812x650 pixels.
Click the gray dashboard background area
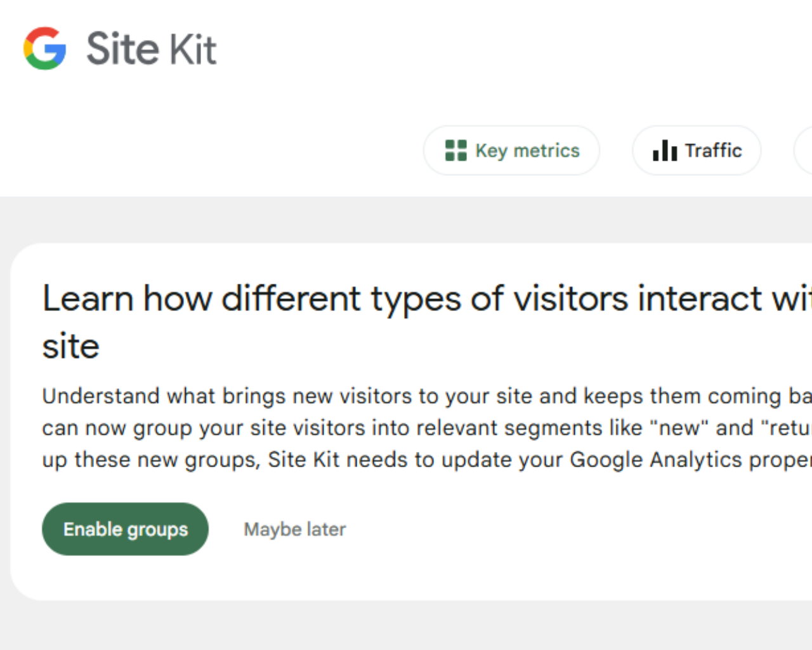point(406,628)
